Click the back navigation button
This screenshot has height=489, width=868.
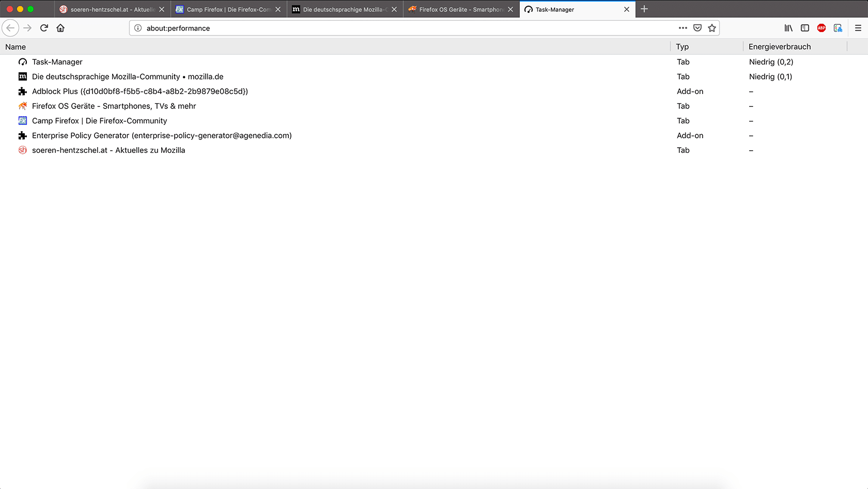pyautogui.click(x=10, y=28)
